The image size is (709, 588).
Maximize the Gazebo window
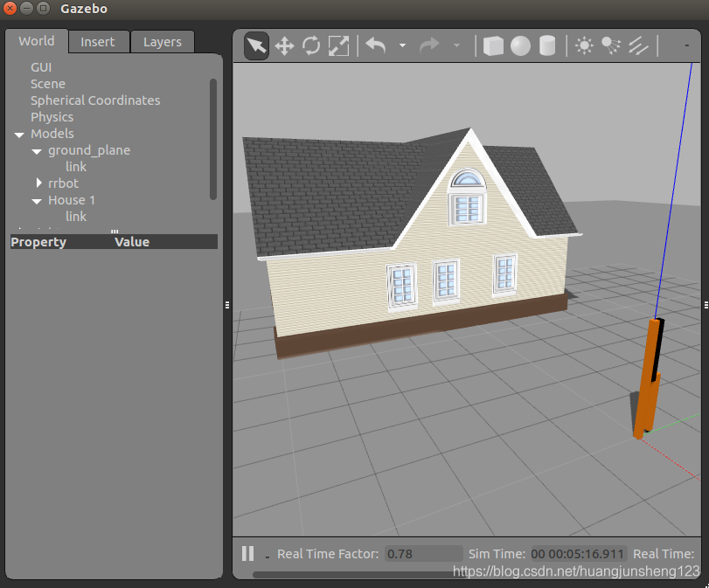click(43, 8)
